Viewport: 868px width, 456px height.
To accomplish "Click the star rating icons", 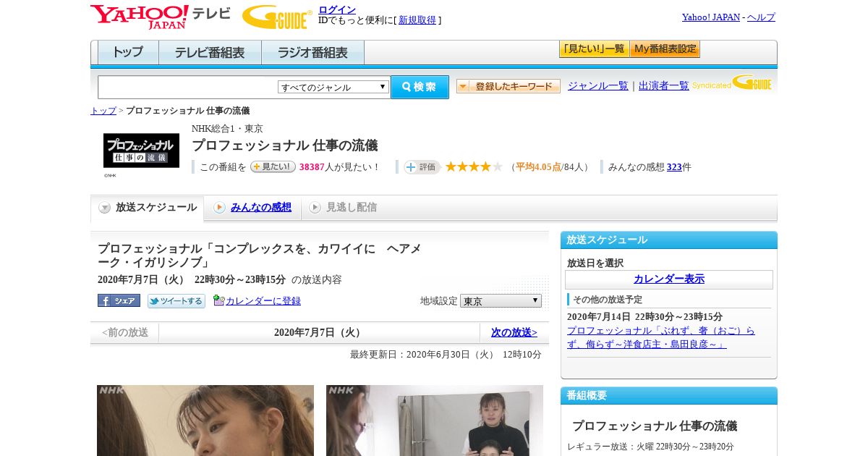I will [474, 167].
